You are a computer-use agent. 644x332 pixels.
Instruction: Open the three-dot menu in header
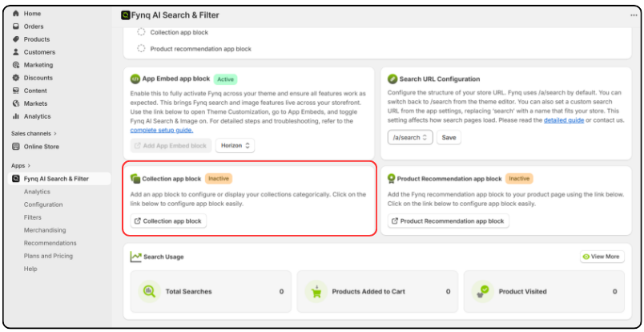coord(634,15)
